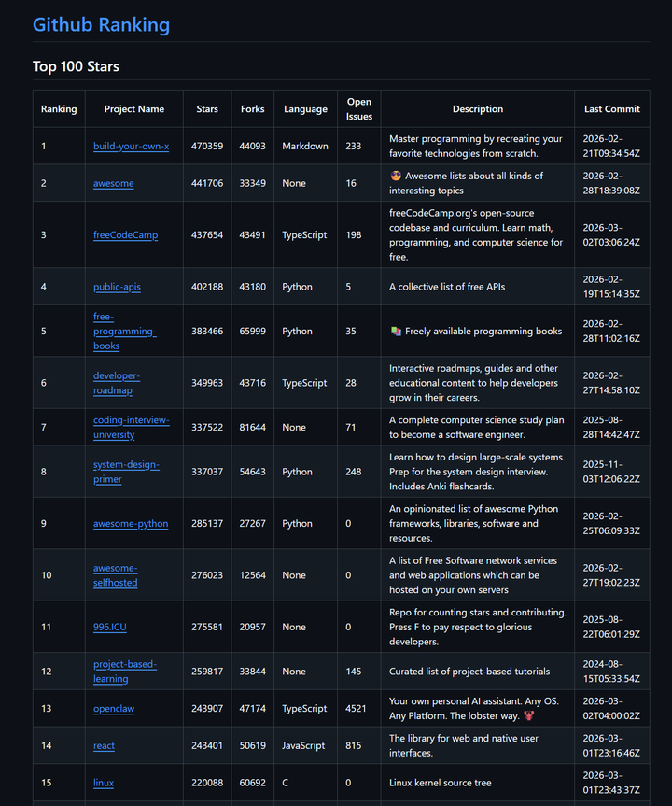Click the Last Commit column header
672x806 pixels.
tap(612, 109)
